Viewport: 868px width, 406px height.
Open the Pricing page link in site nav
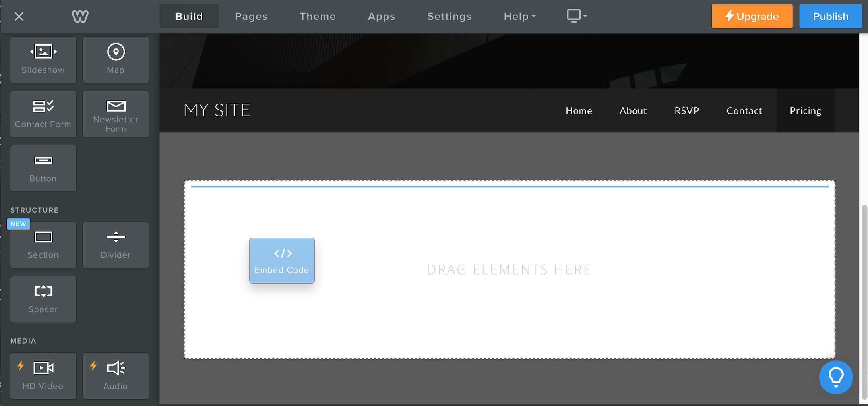[805, 111]
